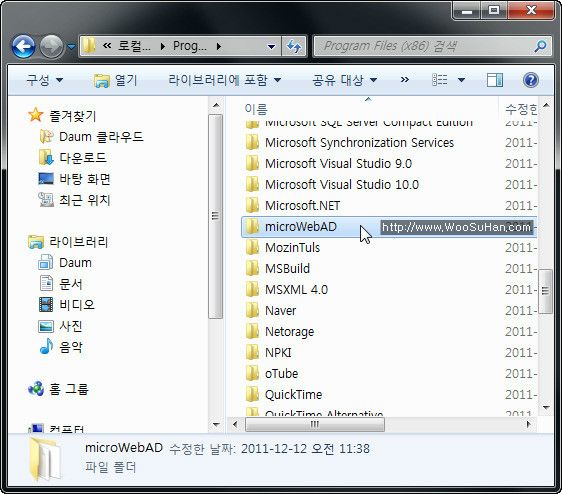Click the address bar folder icon
Screen dimensions: 562x494
(89, 46)
